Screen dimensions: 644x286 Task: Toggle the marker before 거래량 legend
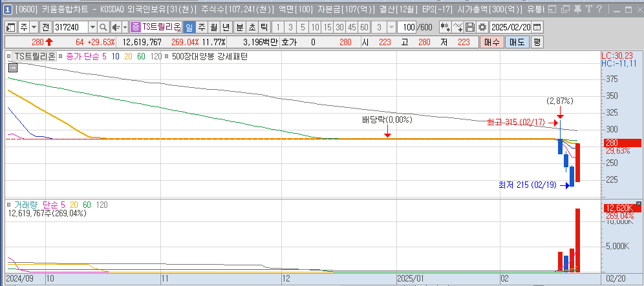point(9,204)
